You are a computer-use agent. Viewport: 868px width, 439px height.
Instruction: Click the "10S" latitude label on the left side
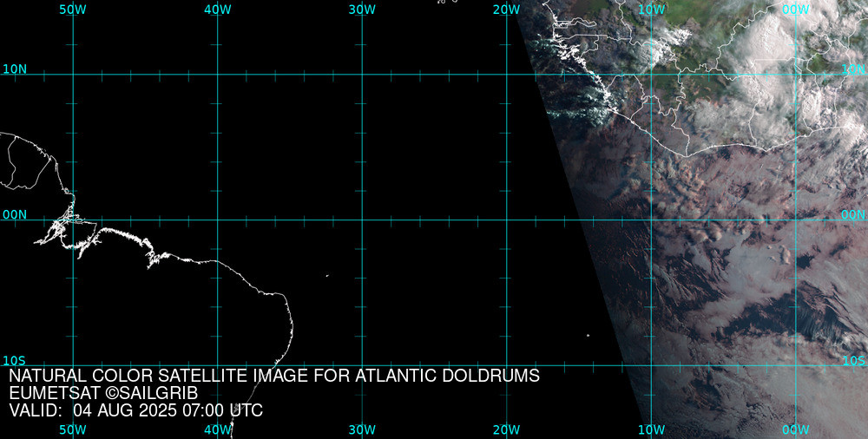coord(15,361)
